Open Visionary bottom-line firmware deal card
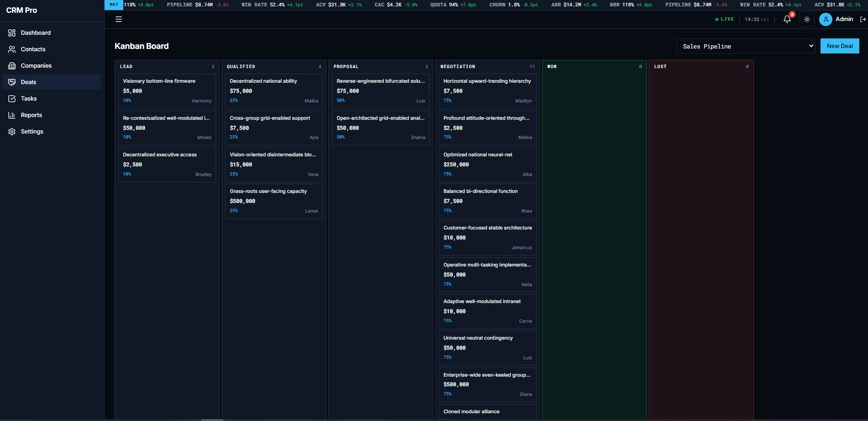Image resolution: width=868 pixels, height=421 pixels. coord(167,91)
